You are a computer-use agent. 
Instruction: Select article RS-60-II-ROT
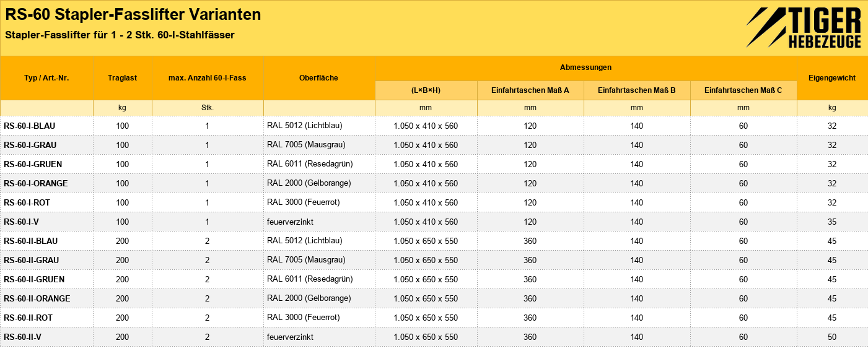(29, 318)
